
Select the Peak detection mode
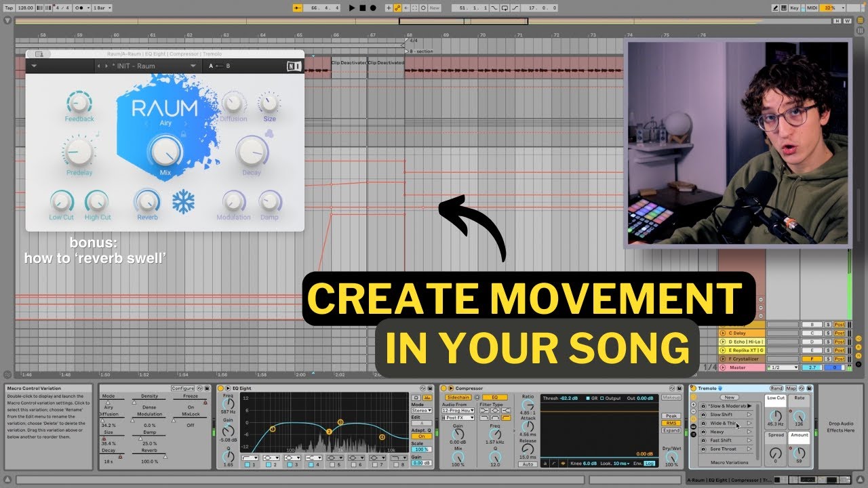coord(671,416)
